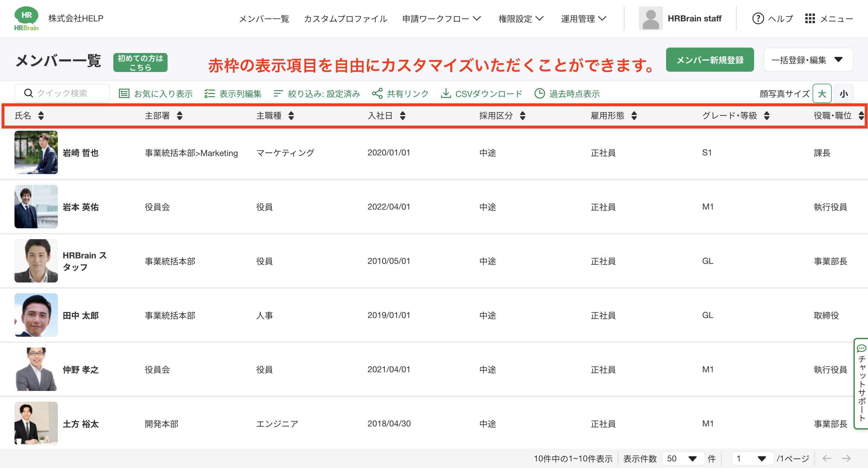This screenshot has width=868, height=468.
Task: Click date 2018/04/30 cell
Action: [389, 423]
